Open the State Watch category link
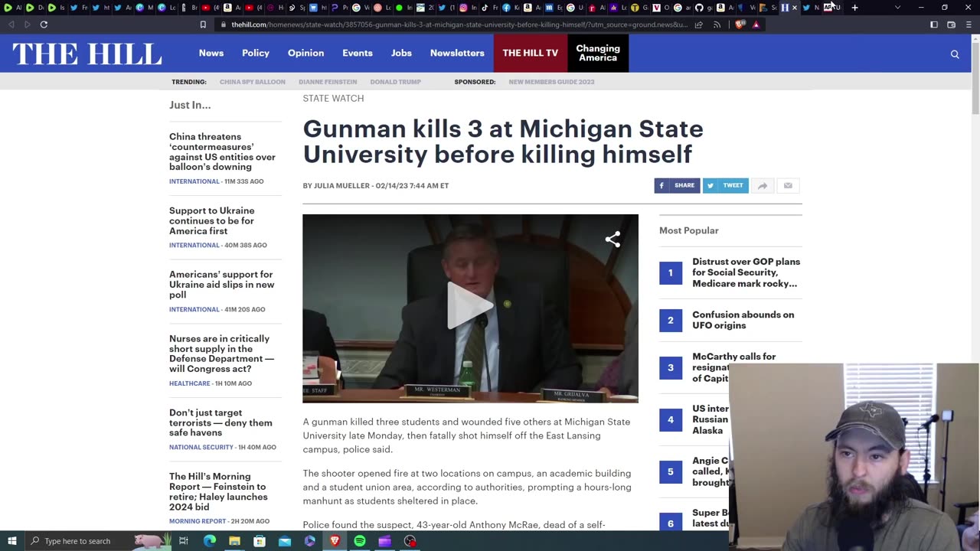The width and height of the screenshot is (980, 551). (333, 98)
